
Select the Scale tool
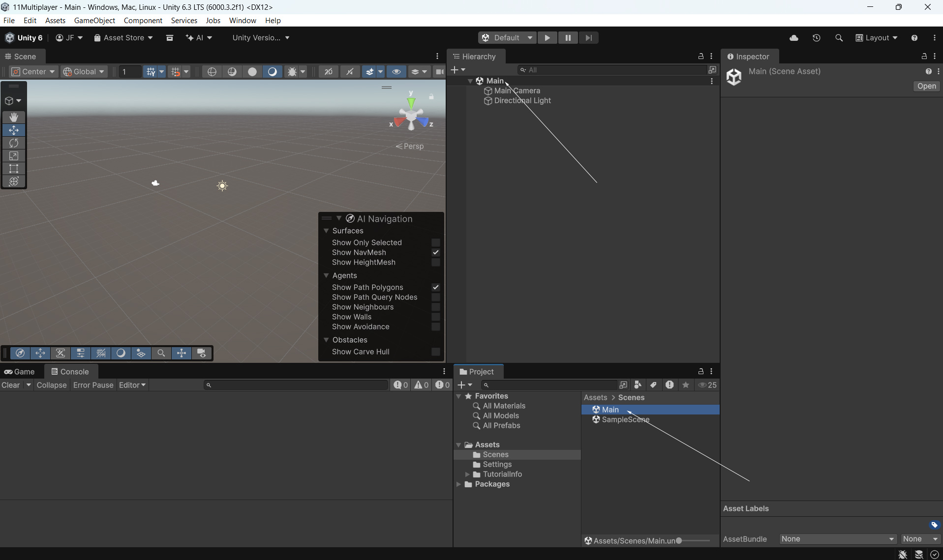14,156
